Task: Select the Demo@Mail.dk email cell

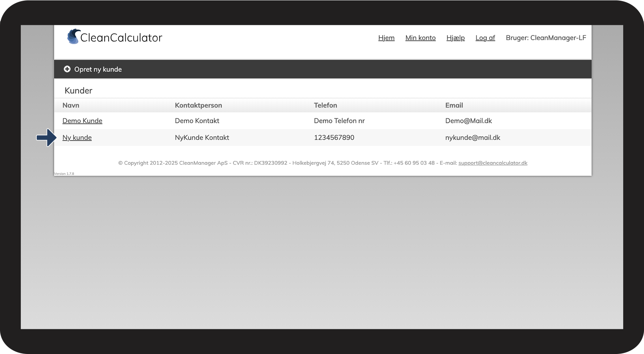Action: (x=469, y=121)
